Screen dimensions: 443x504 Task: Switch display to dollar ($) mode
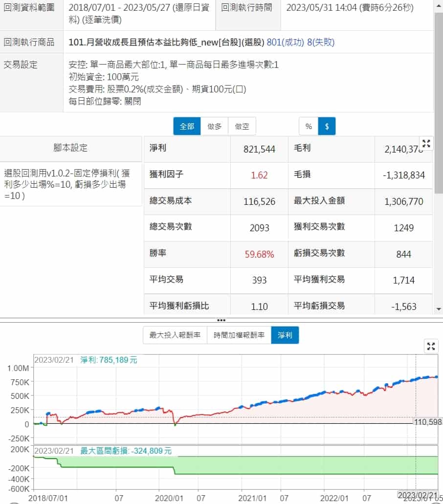(x=327, y=126)
